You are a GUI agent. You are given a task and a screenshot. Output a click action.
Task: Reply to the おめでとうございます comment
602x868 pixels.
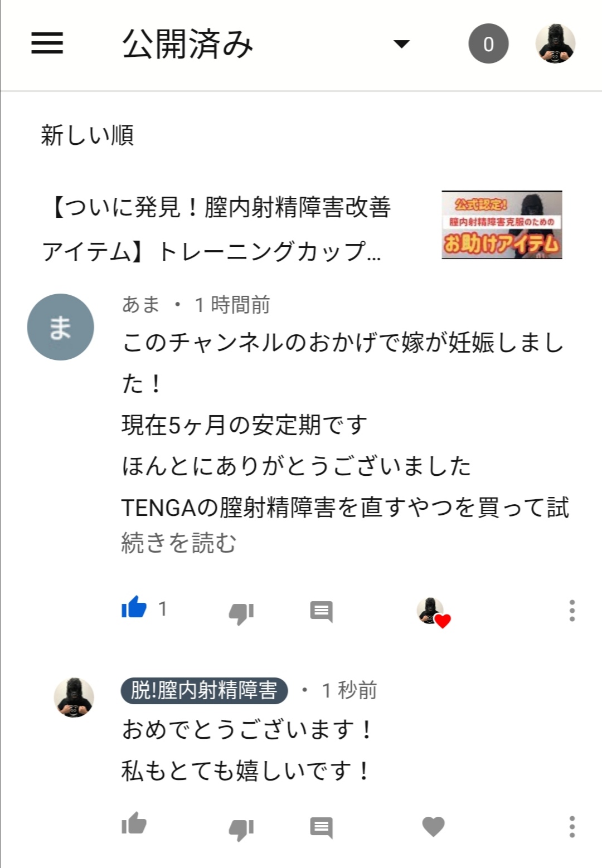322,828
